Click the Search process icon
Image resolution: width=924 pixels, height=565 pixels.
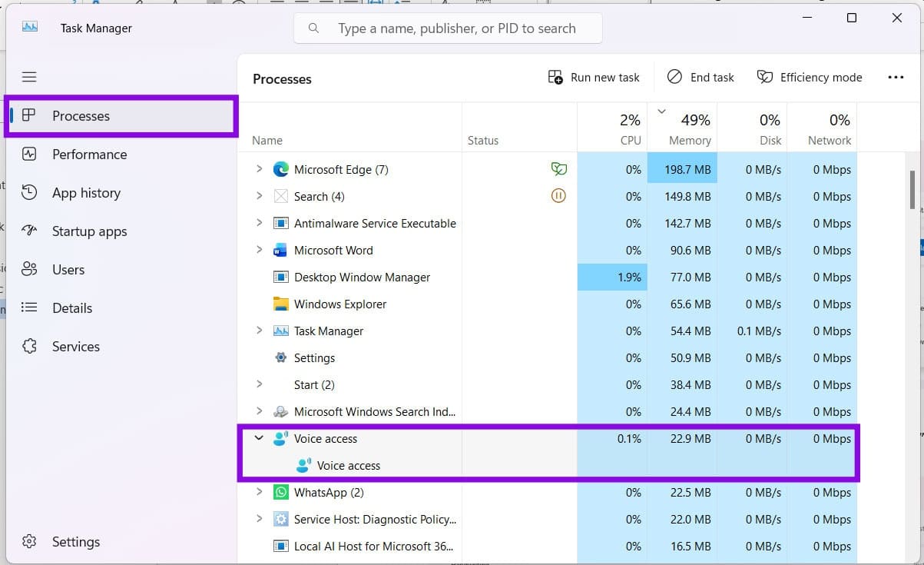click(x=281, y=196)
